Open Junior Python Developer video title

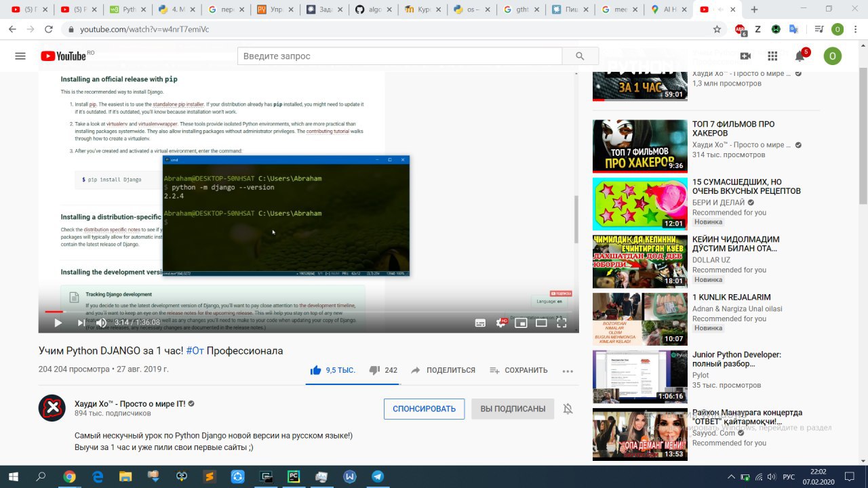click(736, 359)
